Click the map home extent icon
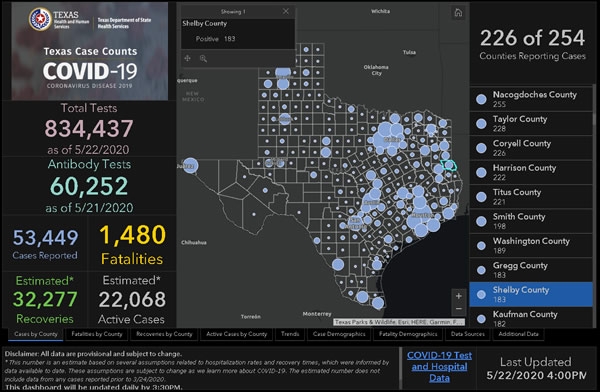600x392 pixels. pos(458,13)
